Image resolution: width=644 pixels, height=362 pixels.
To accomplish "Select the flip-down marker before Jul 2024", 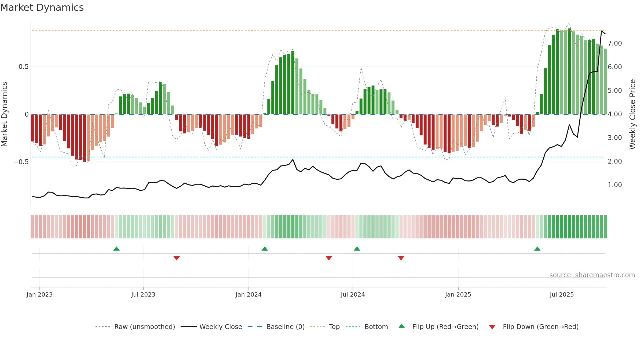I will click(x=329, y=258).
